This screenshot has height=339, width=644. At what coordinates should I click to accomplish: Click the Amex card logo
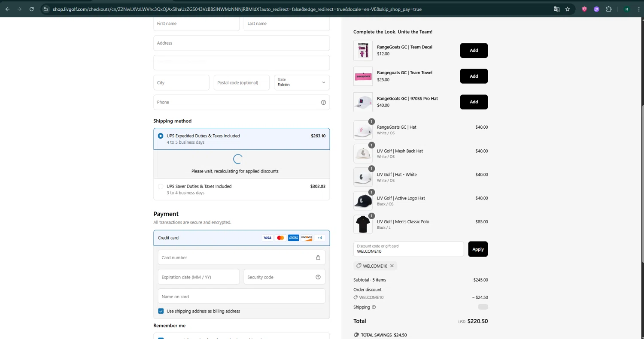click(x=294, y=238)
